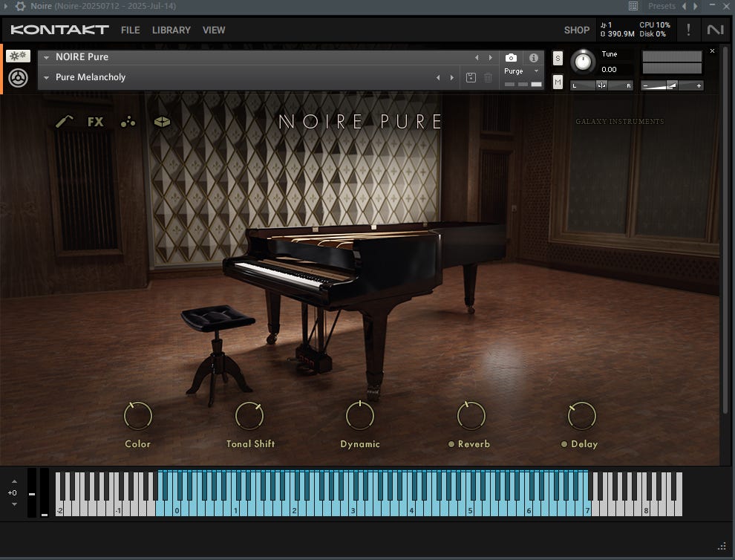Increase volume with plus button
Image resolution: width=735 pixels, height=560 pixels.
(x=699, y=86)
